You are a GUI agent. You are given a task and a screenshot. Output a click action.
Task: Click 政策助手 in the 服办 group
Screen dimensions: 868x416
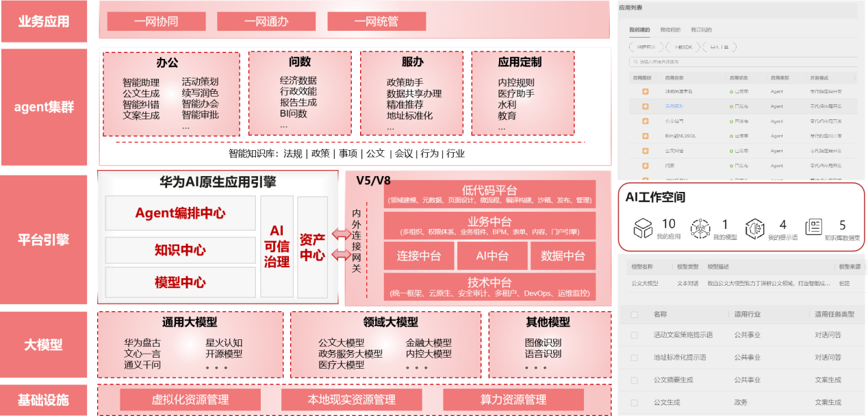click(405, 82)
